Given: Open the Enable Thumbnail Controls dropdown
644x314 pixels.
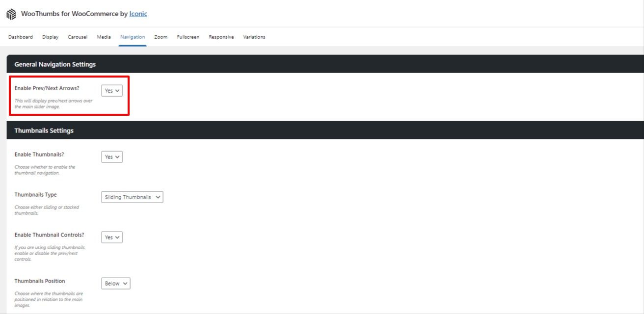Looking at the screenshot, I should click(x=111, y=237).
